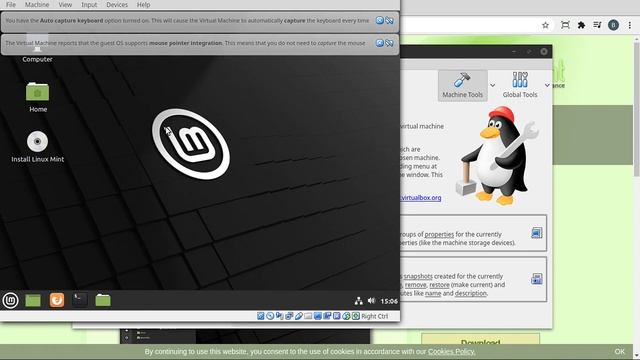Click the properties link in Details pane

point(439,234)
